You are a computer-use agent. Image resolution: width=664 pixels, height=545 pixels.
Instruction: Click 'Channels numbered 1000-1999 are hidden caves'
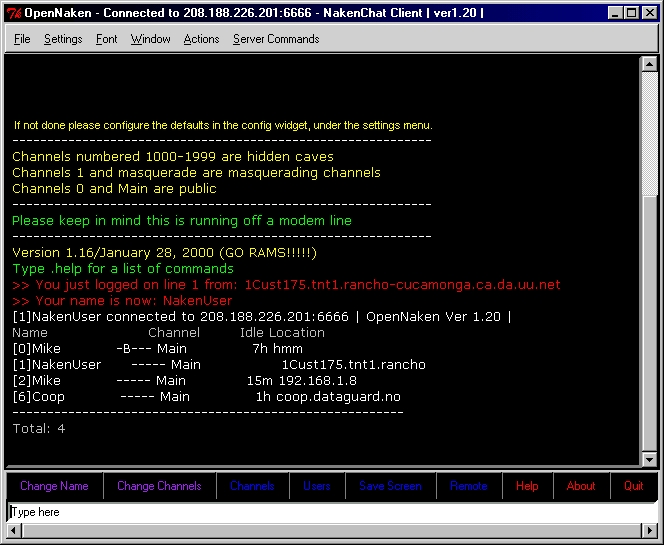click(x=173, y=157)
